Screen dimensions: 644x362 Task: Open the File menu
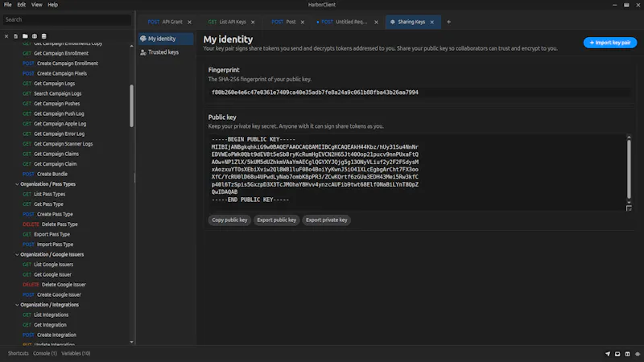click(x=8, y=5)
